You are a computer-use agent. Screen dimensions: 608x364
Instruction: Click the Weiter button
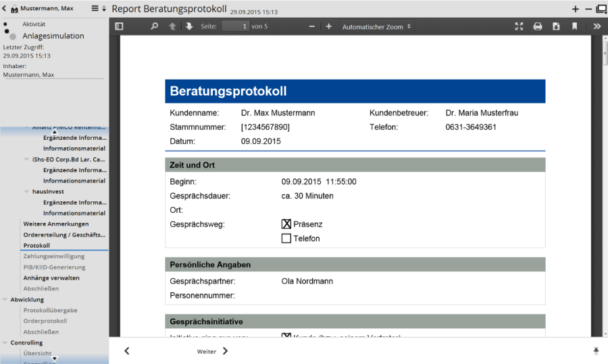212,351
